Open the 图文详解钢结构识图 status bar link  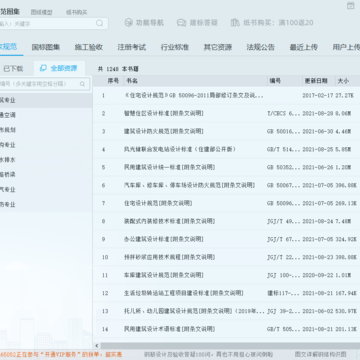click(x=320, y=354)
